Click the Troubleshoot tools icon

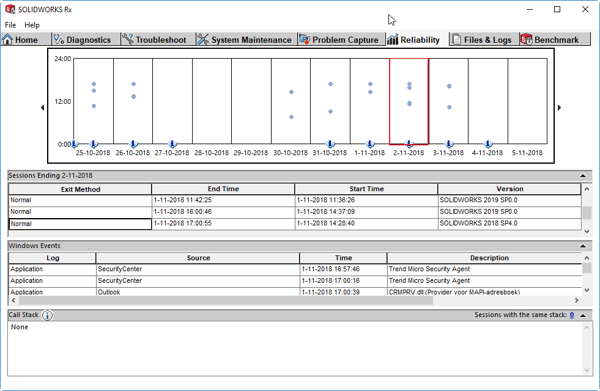(127, 39)
